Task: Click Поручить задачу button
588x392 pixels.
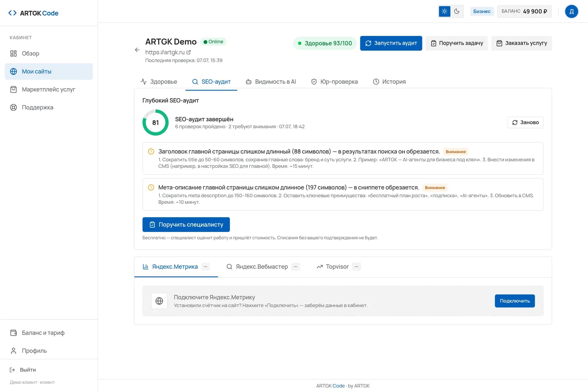Action: pyautogui.click(x=457, y=43)
